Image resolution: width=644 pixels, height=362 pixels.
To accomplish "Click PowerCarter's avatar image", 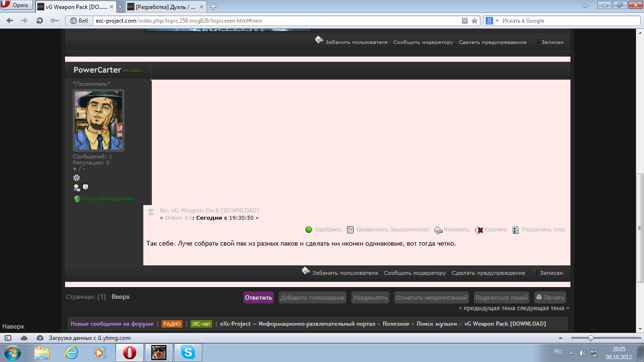I will pos(99,120).
